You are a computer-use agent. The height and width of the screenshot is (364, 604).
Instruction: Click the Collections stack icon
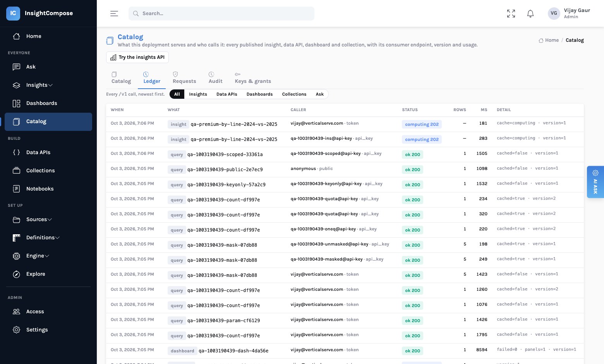point(16,171)
